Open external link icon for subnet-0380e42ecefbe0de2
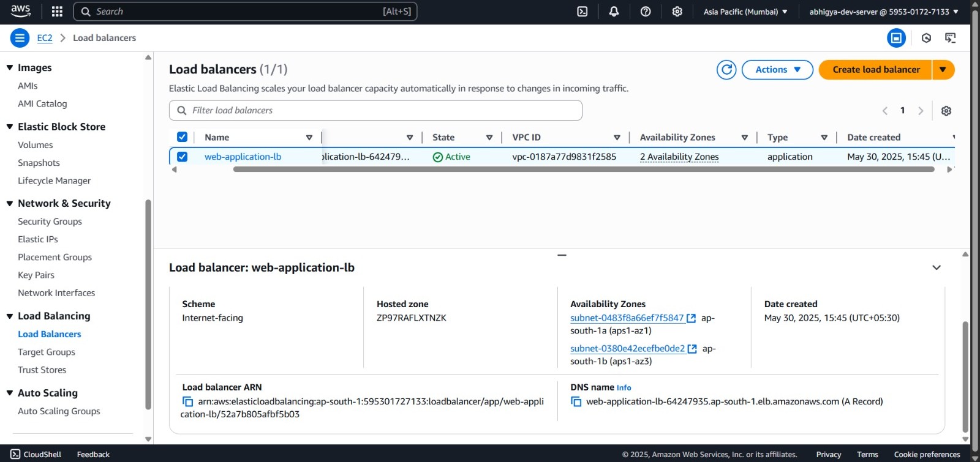This screenshot has height=462, width=980. (692, 349)
